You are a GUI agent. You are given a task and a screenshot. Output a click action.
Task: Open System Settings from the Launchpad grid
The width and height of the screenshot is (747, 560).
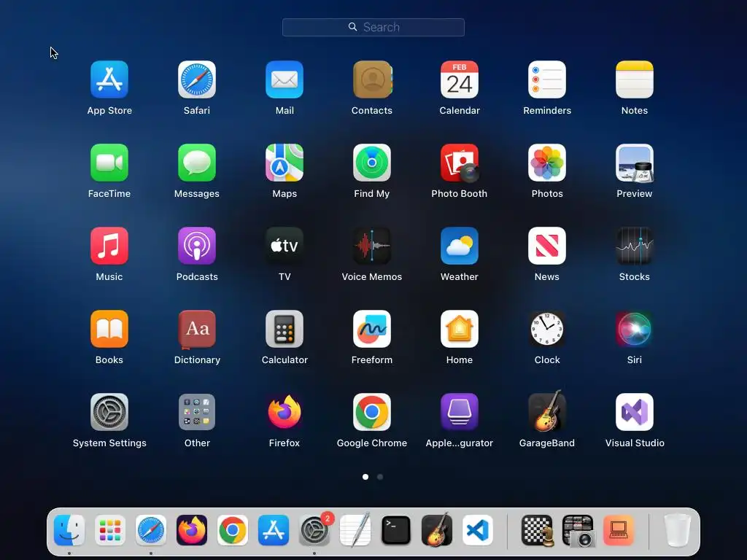(x=109, y=412)
